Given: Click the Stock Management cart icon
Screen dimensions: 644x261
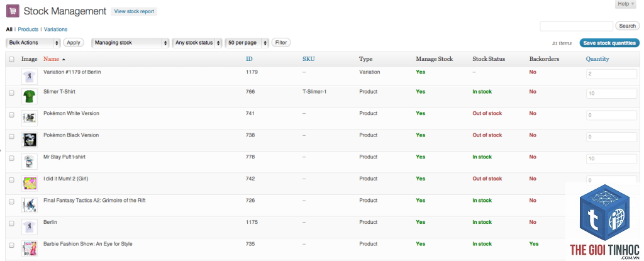Looking at the screenshot, I should 13,11.
